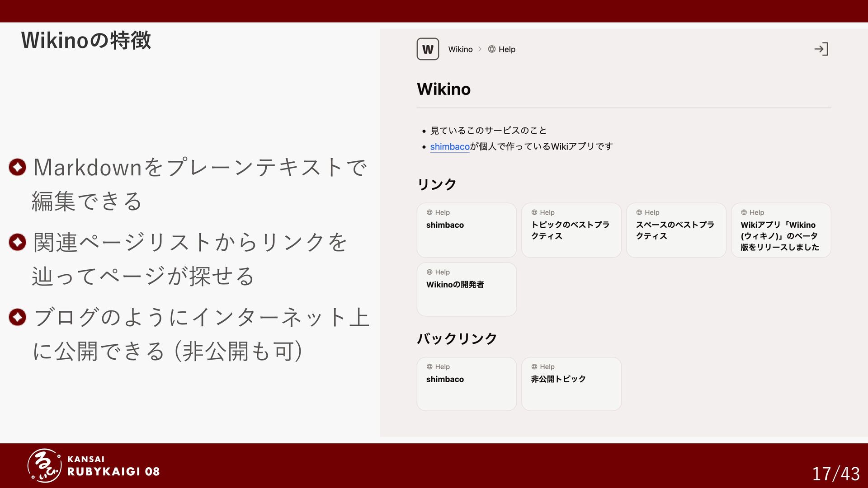Click the globe icon on the 非公開トピック card
868x488 pixels.
click(x=534, y=366)
